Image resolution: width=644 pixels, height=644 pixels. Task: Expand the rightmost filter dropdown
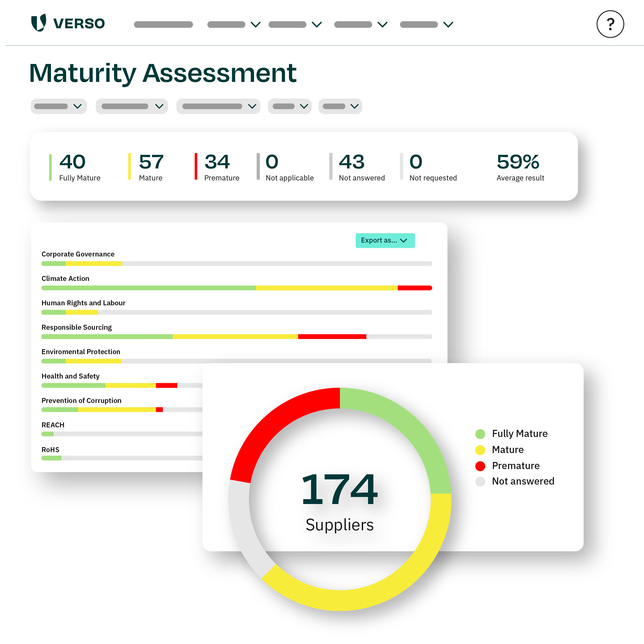pyautogui.click(x=340, y=106)
